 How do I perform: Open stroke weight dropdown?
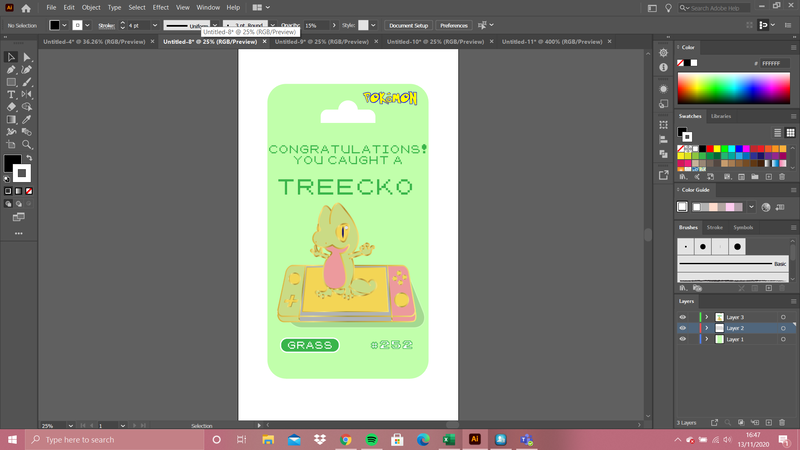[155, 25]
